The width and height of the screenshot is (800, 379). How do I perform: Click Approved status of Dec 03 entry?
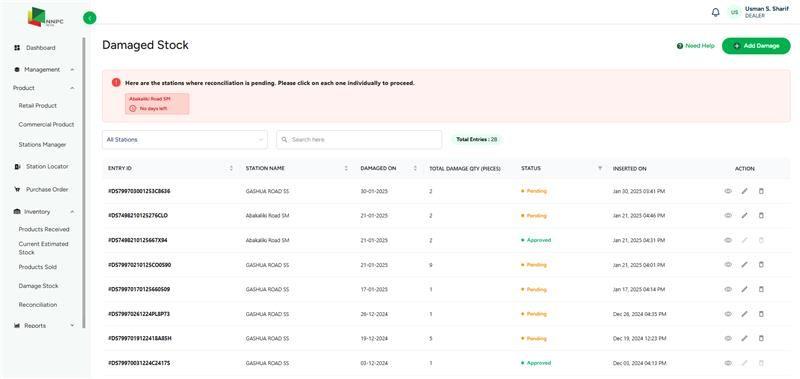point(536,363)
